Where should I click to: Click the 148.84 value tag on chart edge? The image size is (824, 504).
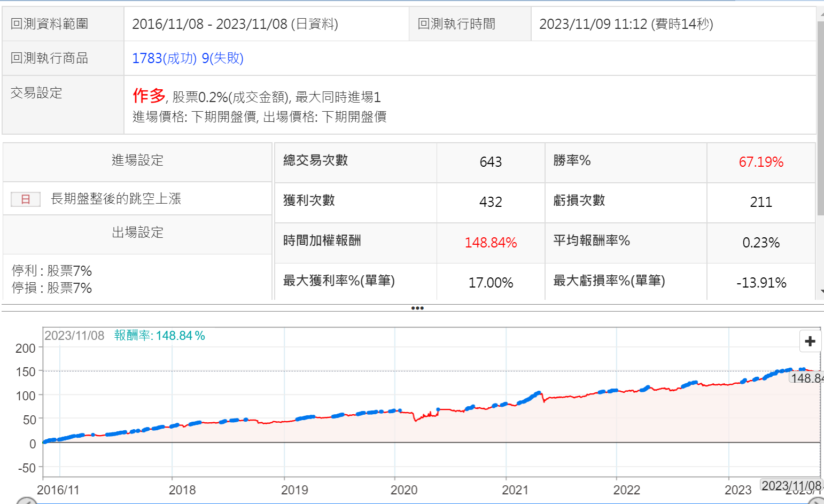806,378
